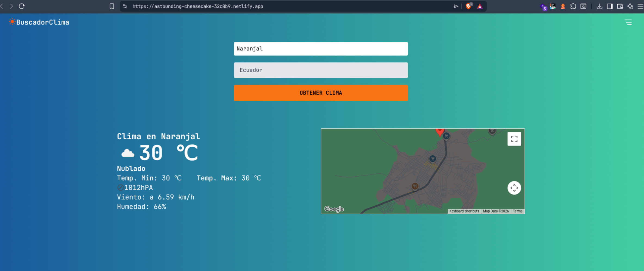Screen dimensions: 644x271
Task: Toggle fullscreen view of the map
Action: pyautogui.click(x=514, y=139)
